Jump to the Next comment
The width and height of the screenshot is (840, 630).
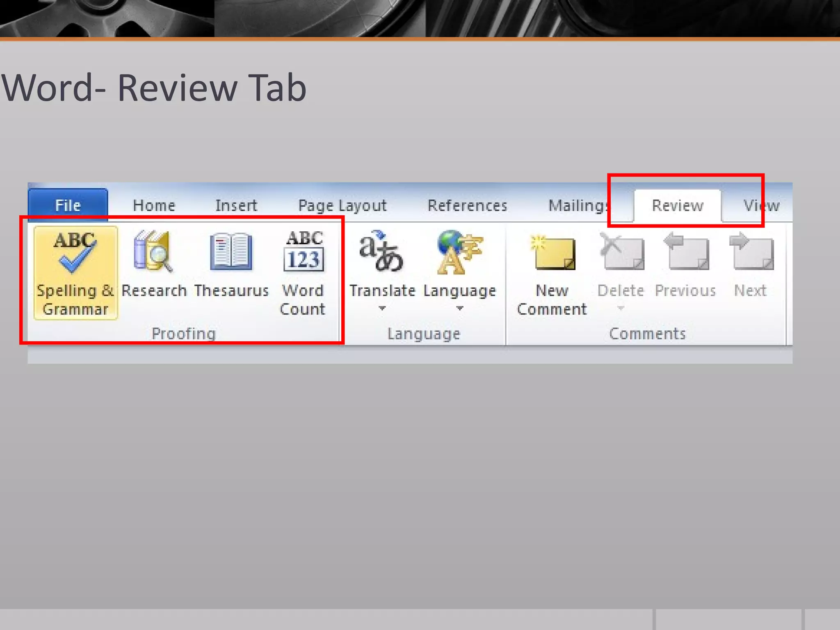[751, 252]
